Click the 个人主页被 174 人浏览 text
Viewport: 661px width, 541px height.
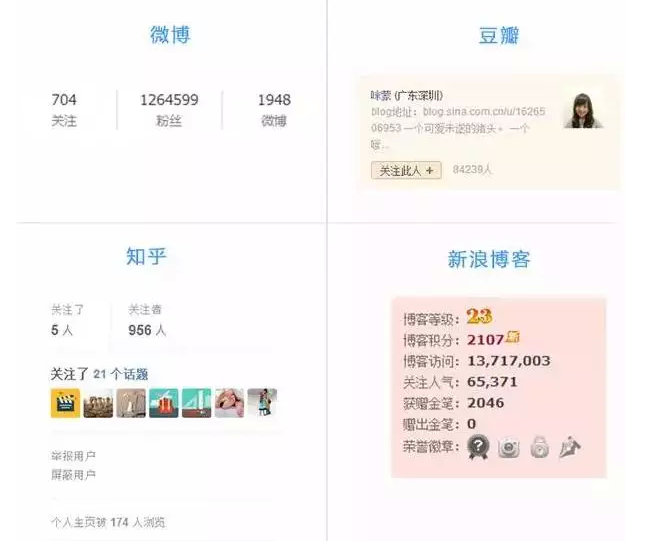coord(108,522)
